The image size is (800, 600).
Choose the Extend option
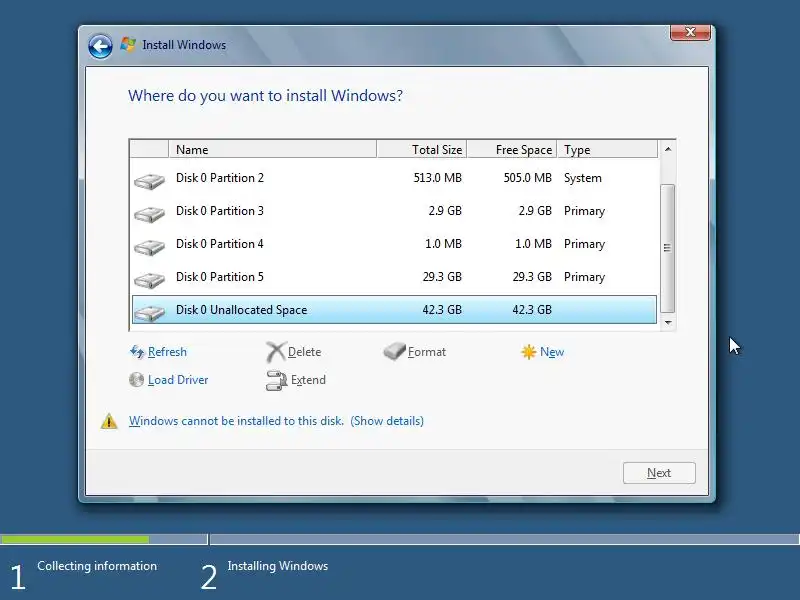308,380
